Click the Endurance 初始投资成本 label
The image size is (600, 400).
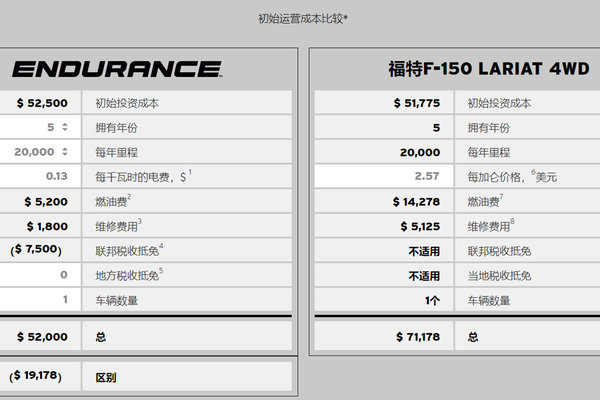tap(127, 103)
